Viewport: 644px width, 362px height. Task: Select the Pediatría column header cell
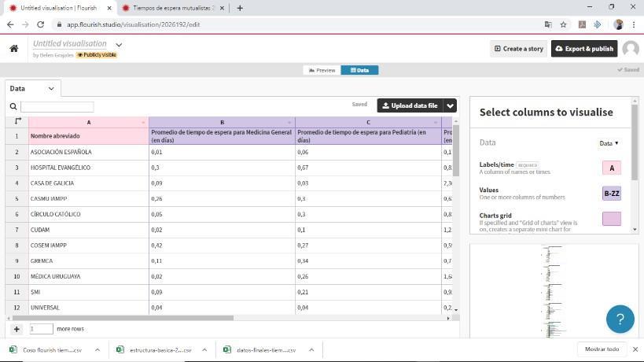(368, 136)
